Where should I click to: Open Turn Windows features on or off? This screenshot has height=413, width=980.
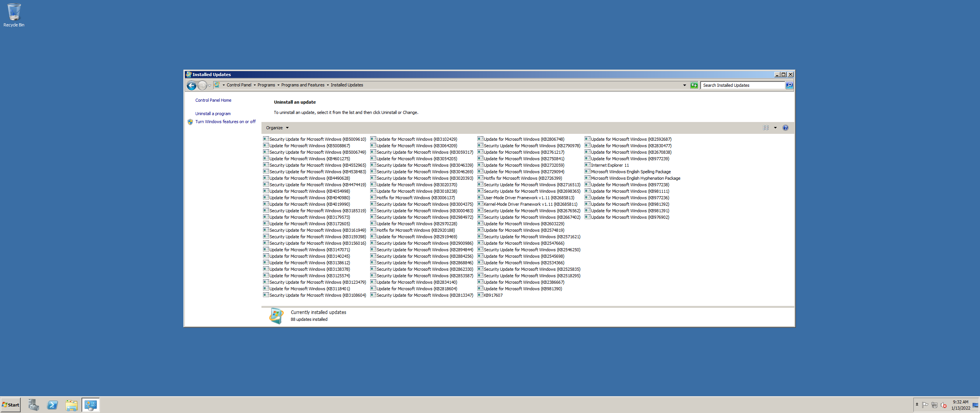(225, 122)
